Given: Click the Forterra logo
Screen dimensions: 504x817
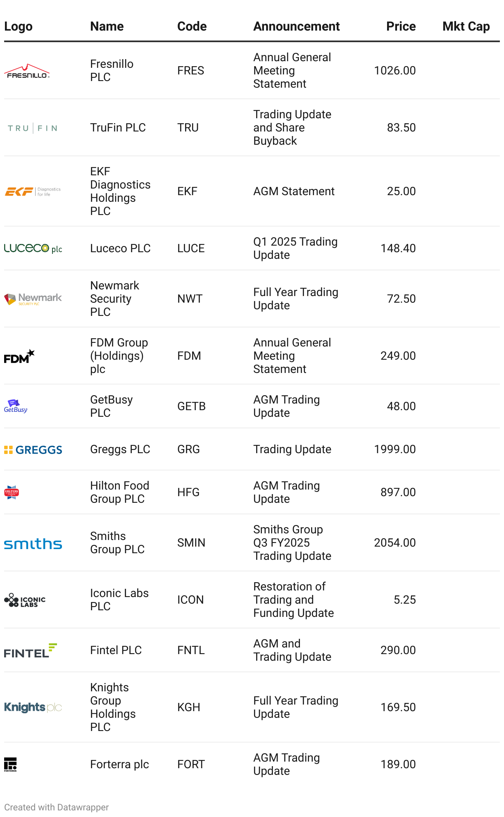Looking at the screenshot, I should (x=10, y=764).
